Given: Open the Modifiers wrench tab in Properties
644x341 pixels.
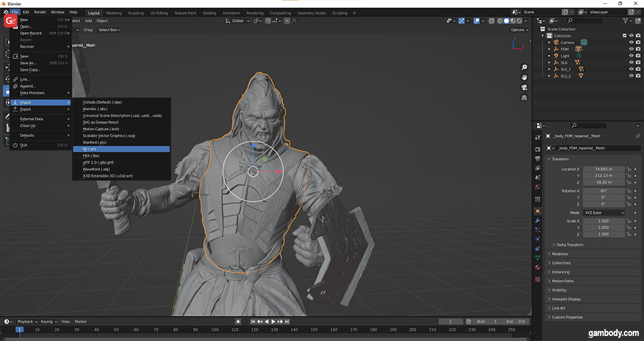Looking at the screenshot, I should [538, 220].
